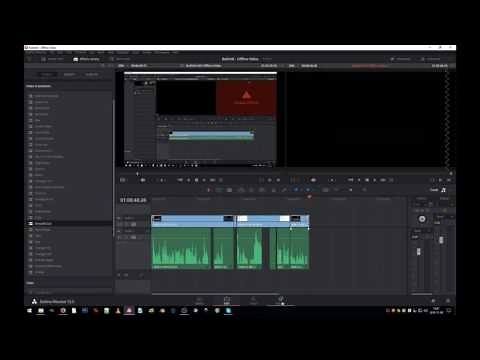
Task: Open the source clip name dropdown
Action: tap(203, 66)
